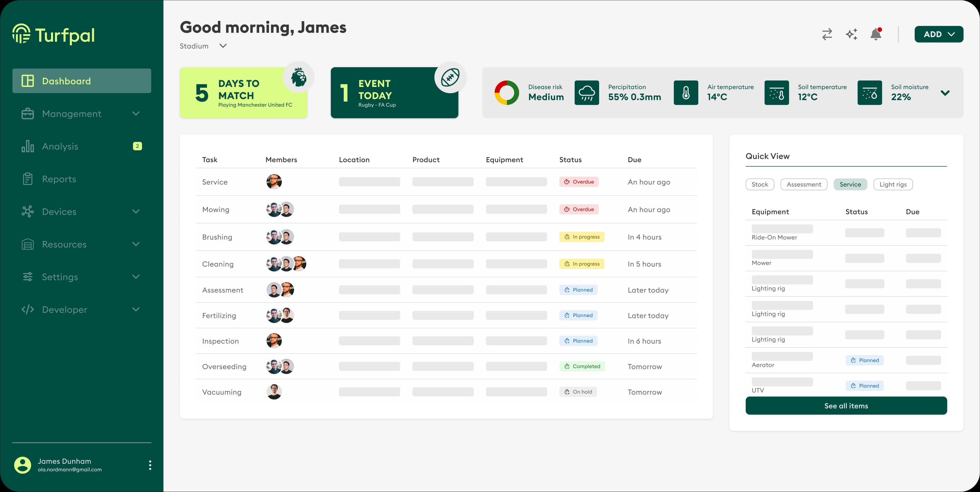Click the Devices network icon
Viewport: 980px width, 492px height.
pos(28,212)
